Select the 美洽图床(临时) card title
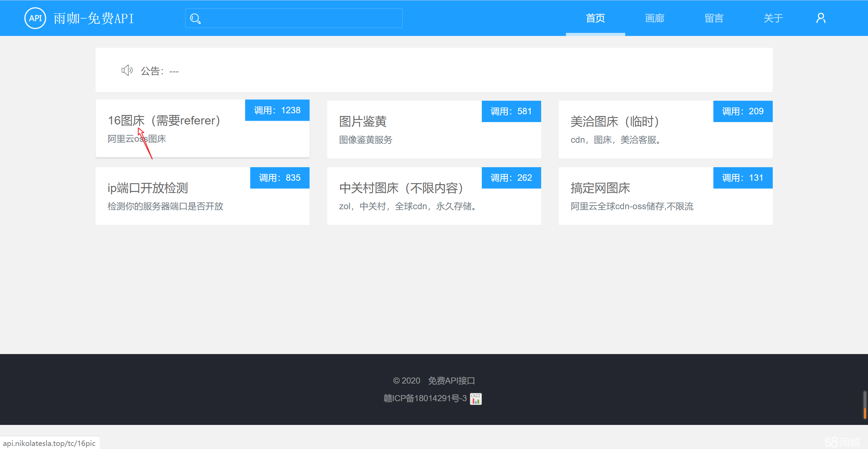Image resolution: width=868 pixels, height=449 pixels. click(614, 121)
